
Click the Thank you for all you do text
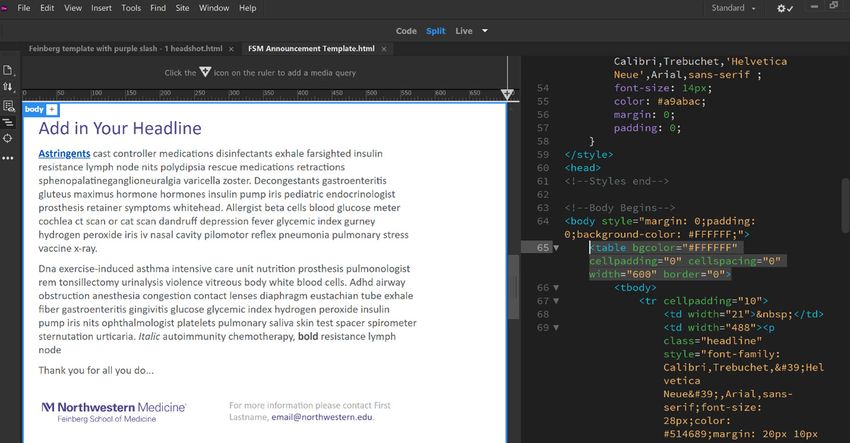pos(96,370)
